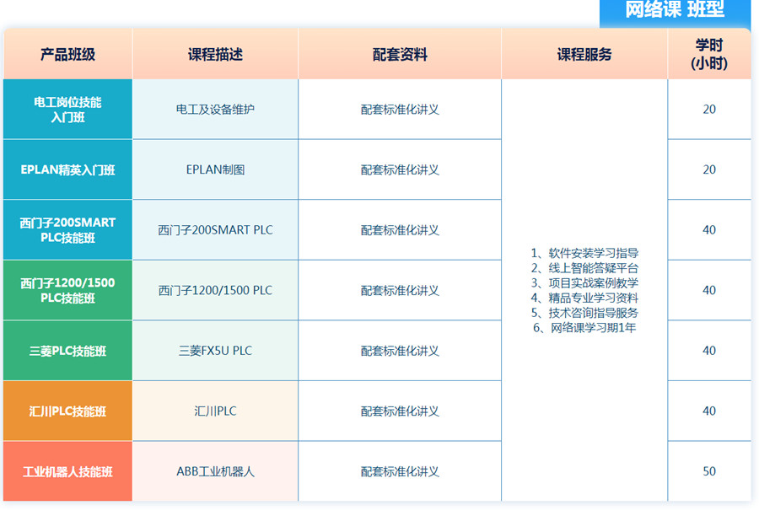This screenshot has height=532, width=759.
Task: Select the 三菱FX5U PLC description text
Action: coord(215,351)
